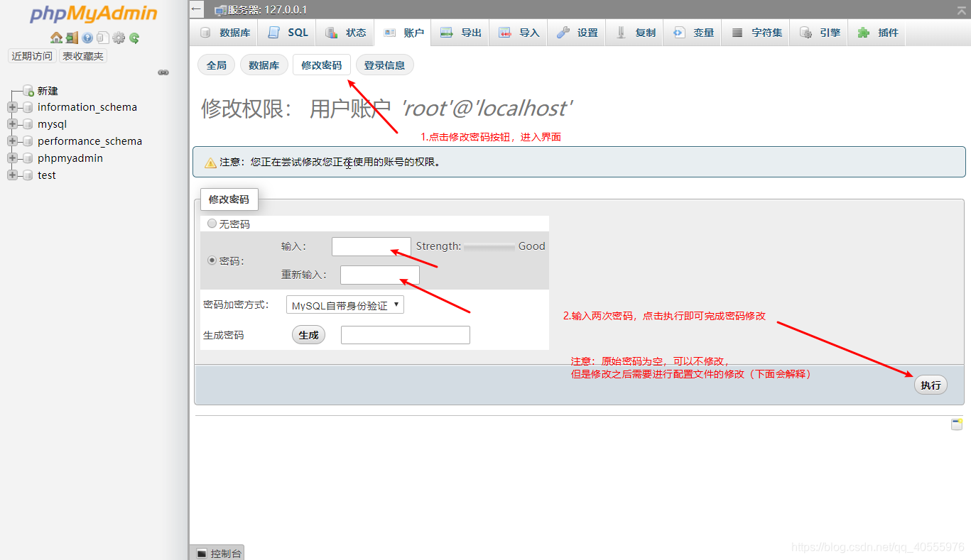Focus the 重新输入 password field
This screenshot has width=971, height=560.
point(380,275)
